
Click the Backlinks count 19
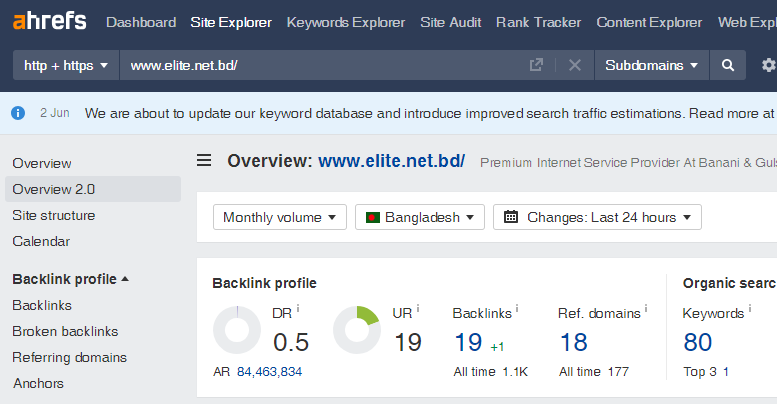[x=468, y=342]
